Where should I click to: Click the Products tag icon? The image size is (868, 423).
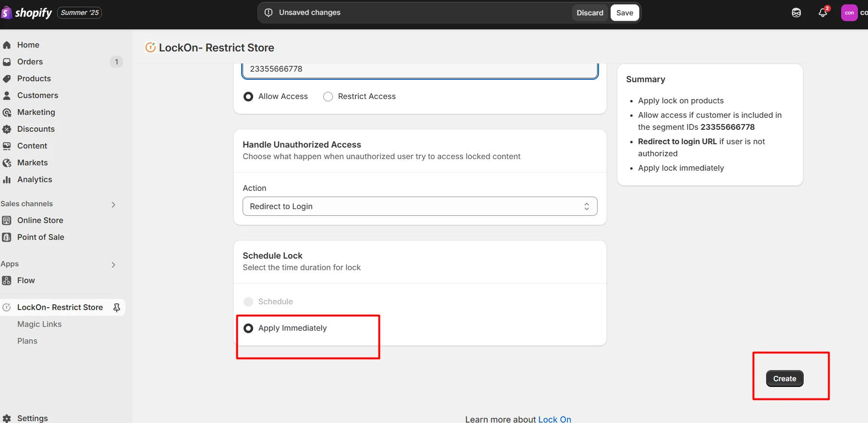click(7, 79)
